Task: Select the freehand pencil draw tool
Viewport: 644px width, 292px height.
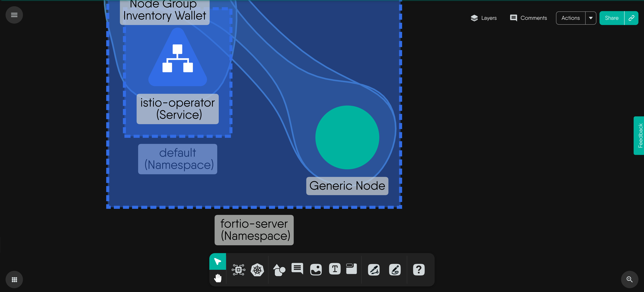Action: click(395, 270)
